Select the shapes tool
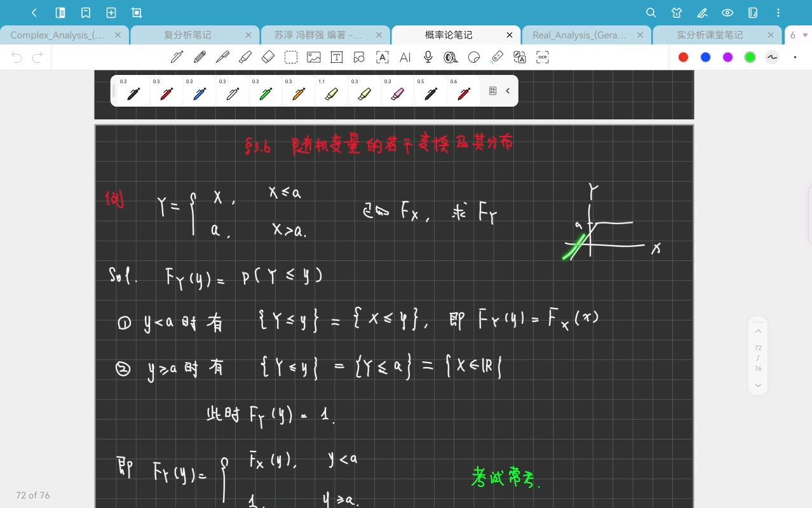Screen dimensions: 812x508 click(x=360, y=57)
